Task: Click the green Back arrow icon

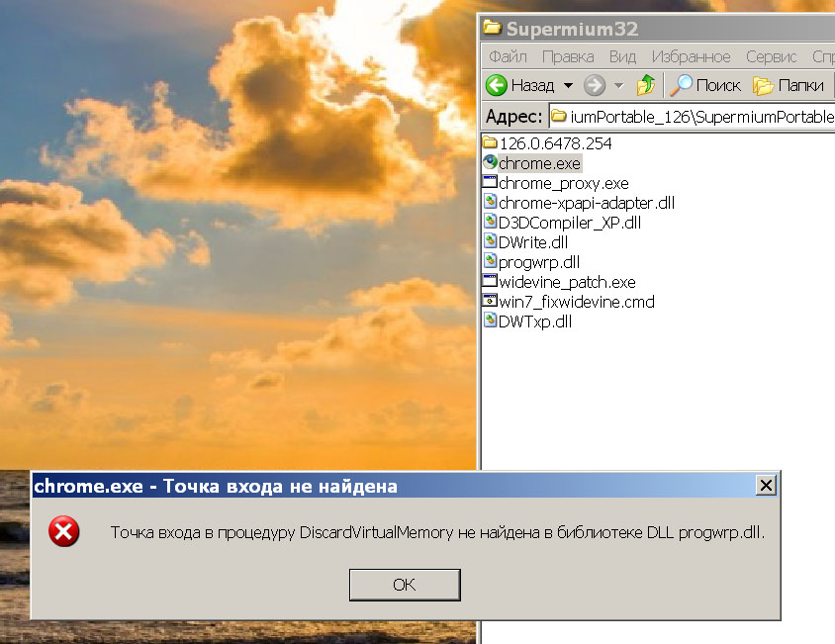Action: [497, 85]
